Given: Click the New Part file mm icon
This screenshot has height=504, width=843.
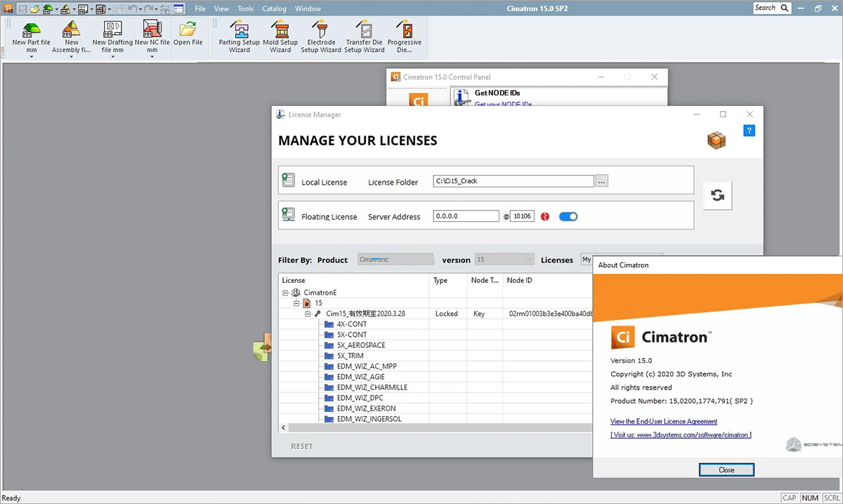Looking at the screenshot, I should point(32,29).
